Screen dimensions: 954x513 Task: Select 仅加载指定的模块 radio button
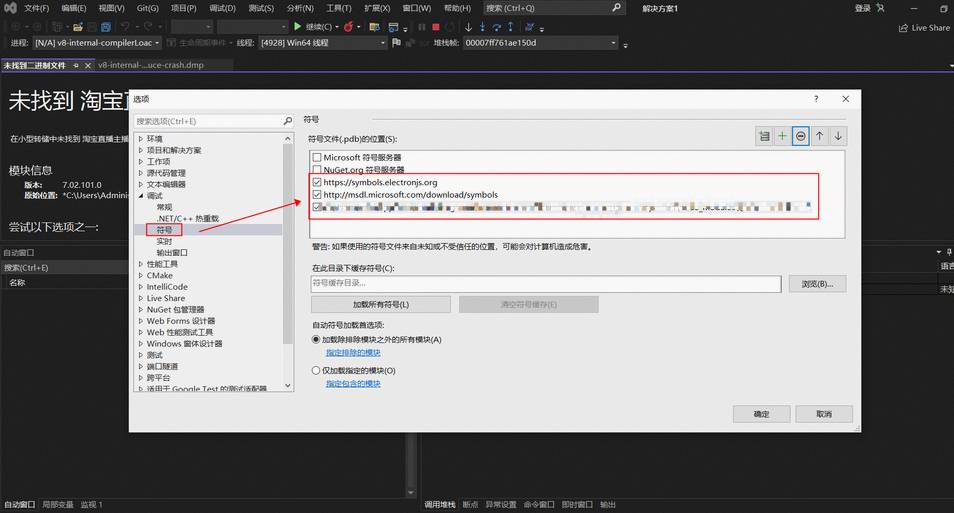(316, 370)
